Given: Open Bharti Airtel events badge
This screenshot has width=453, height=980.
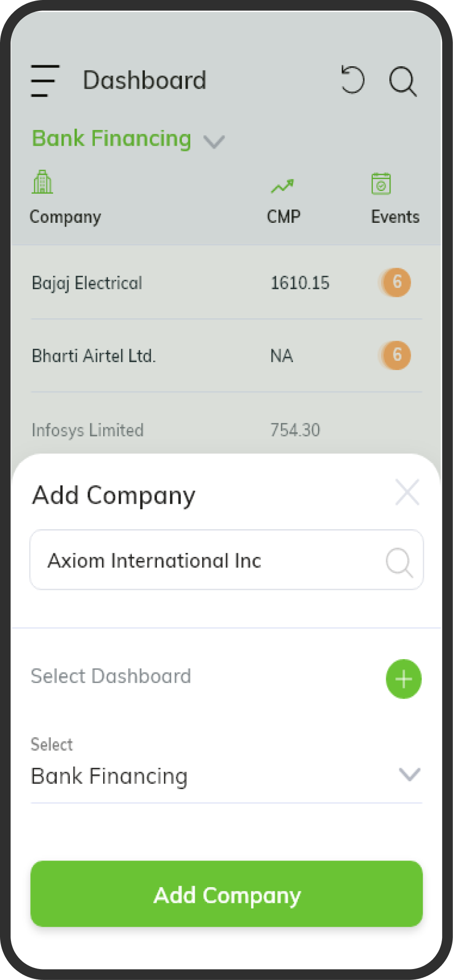Looking at the screenshot, I should [x=395, y=355].
